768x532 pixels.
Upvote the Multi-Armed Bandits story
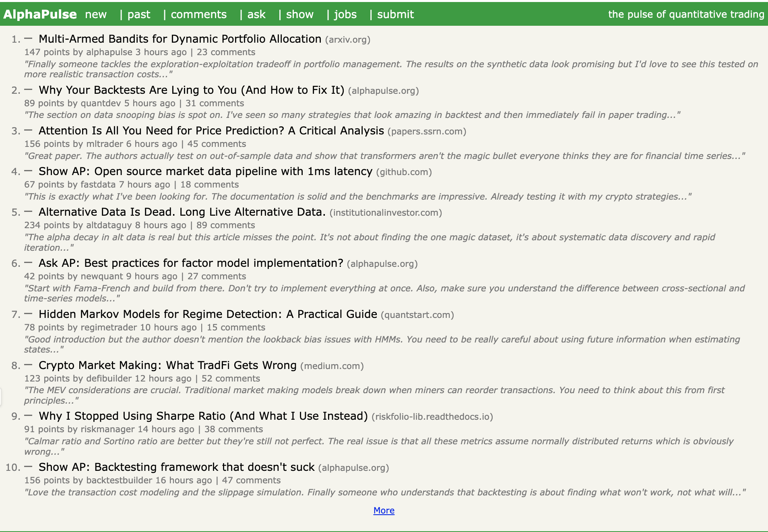click(x=28, y=39)
